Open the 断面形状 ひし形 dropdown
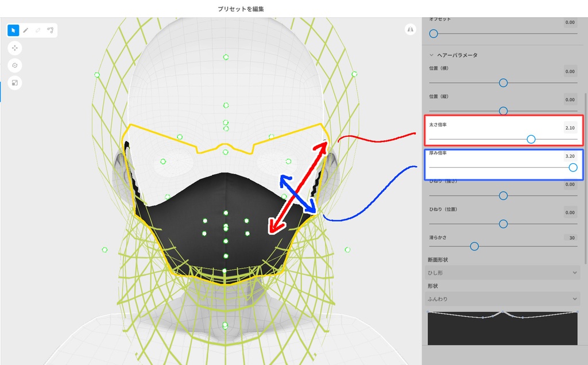The height and width of the screenshot is (365, 588). pyautogui.click(x=504, y=272)
